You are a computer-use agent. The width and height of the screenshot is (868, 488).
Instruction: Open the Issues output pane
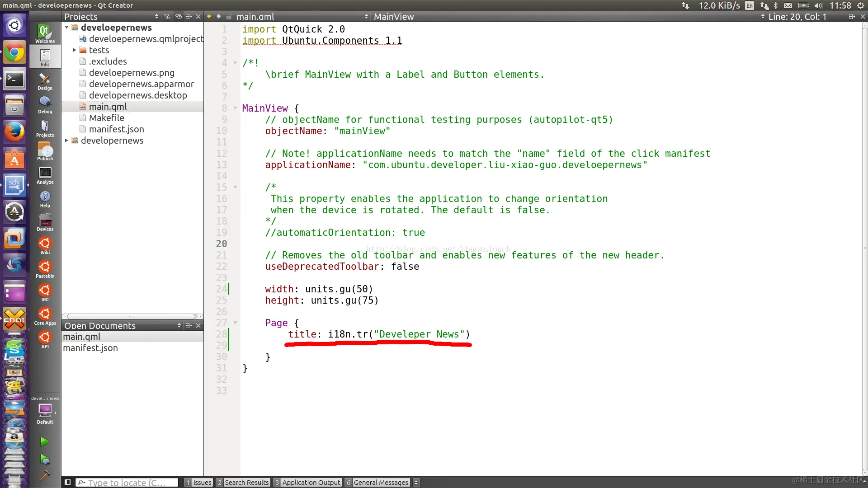[x=198, y=482]
